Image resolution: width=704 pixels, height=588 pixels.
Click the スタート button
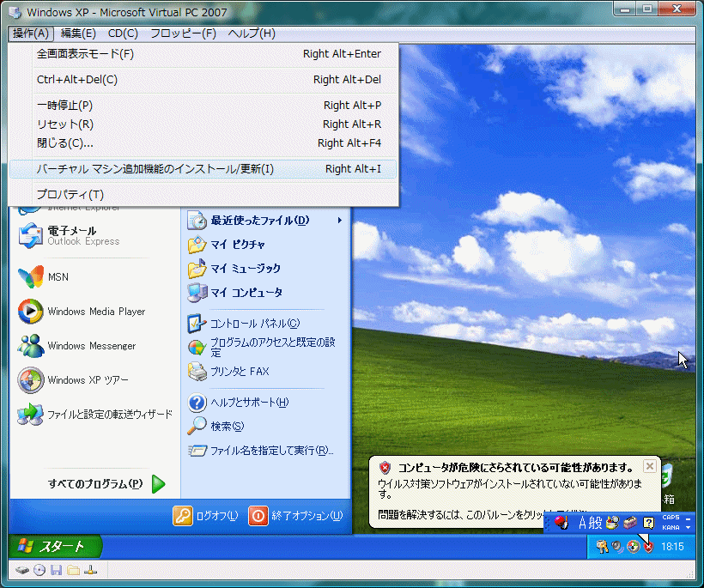click(x=55, y=546)
